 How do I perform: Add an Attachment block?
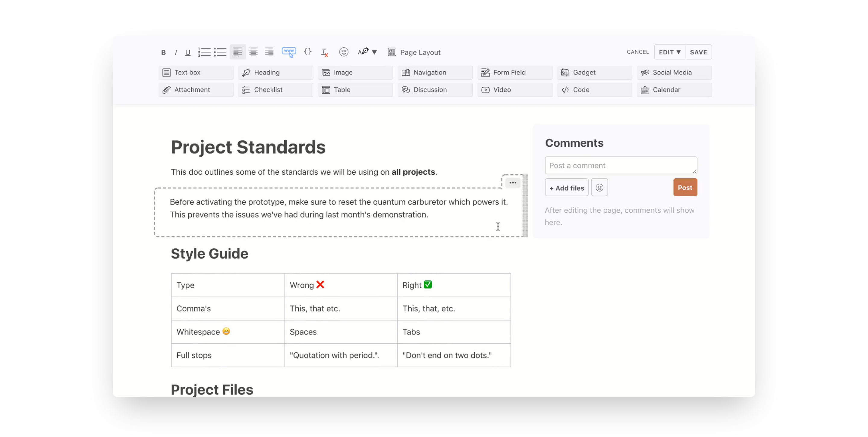pyautogui.click(x=196, y=89)
